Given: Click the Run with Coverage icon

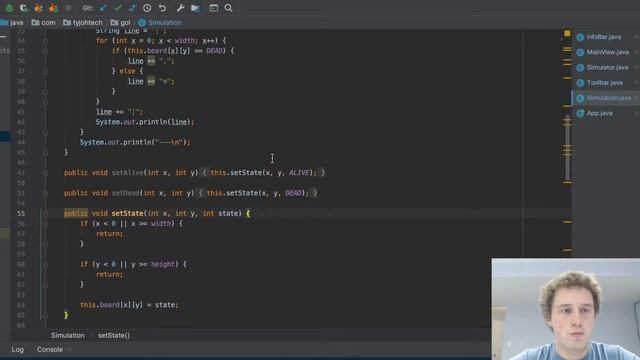Looking at the screenshot, I should coord(24,8).
